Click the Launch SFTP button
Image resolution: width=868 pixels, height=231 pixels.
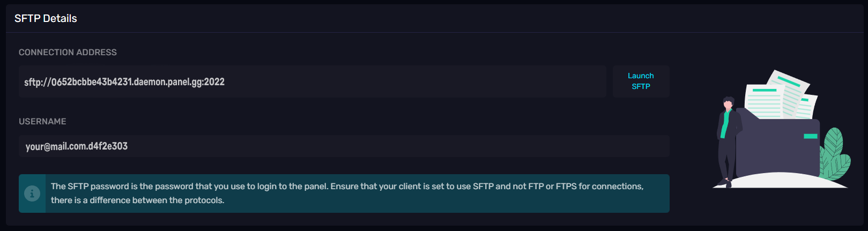click(641, 81)
